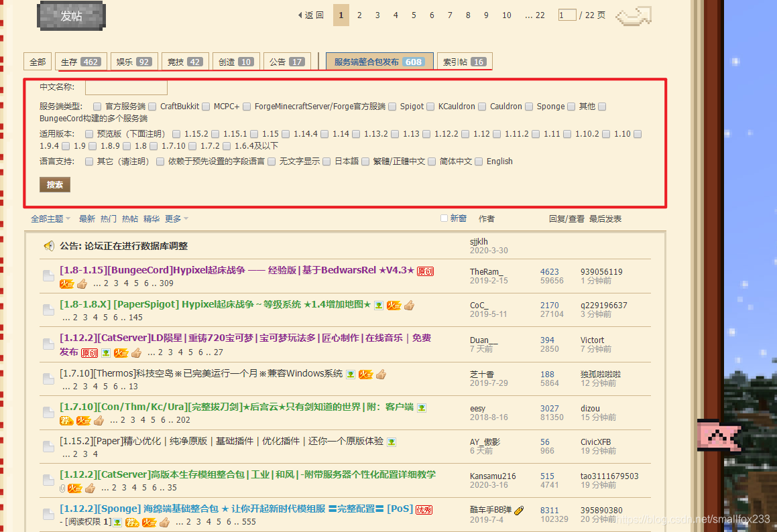Image resolution: width=777 pixels, height=532 pixels.
Task: Filter threads by 精华
Action: [152, 219]
